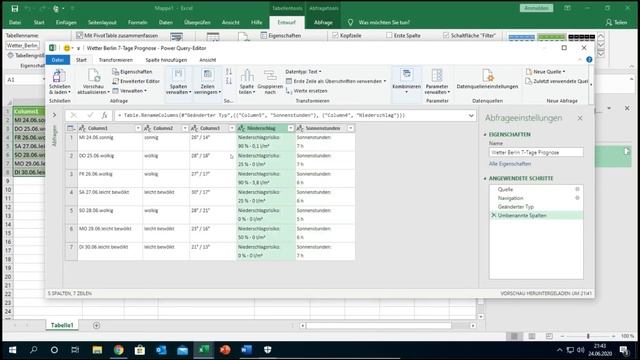Select the green table style swatch
This screenshot has width=640, height=360.
point(551,38)
